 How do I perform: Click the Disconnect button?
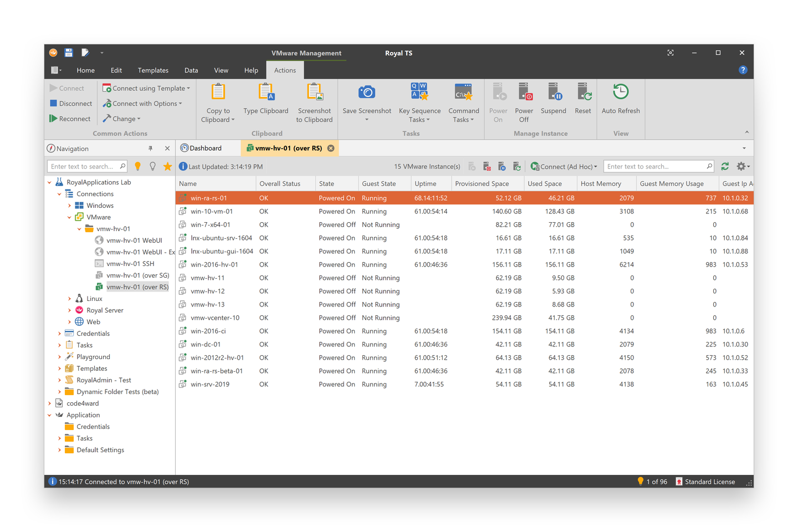point(71,104)
